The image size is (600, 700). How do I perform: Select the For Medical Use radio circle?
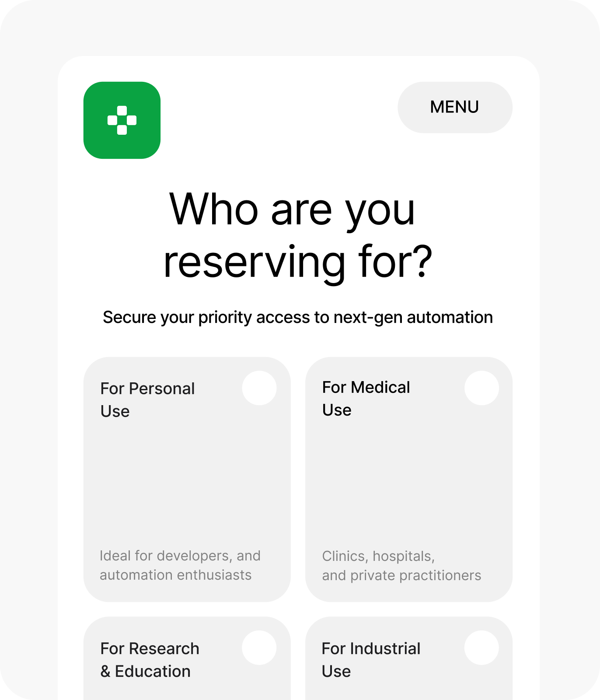(x=481, y=388)
